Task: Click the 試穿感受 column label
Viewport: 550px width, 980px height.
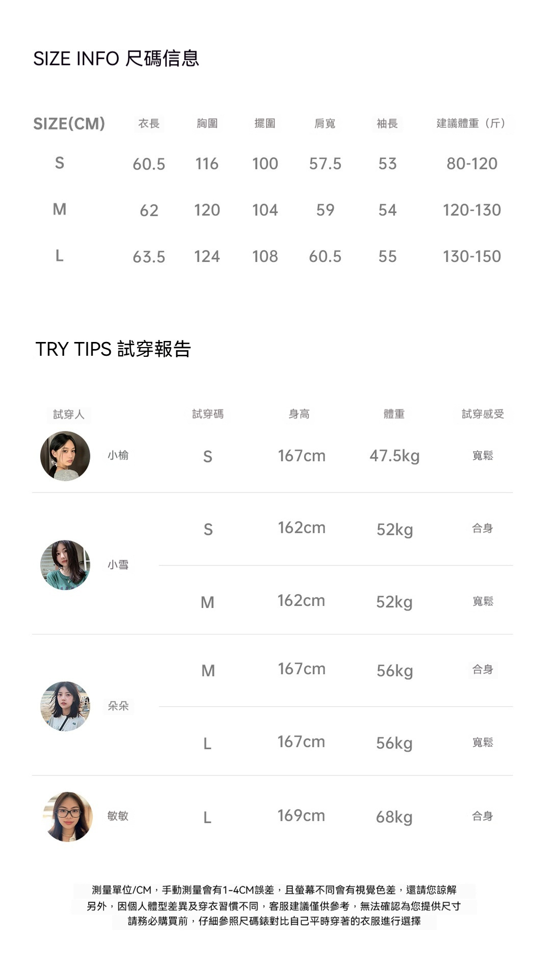Action: tap(483, 414)
